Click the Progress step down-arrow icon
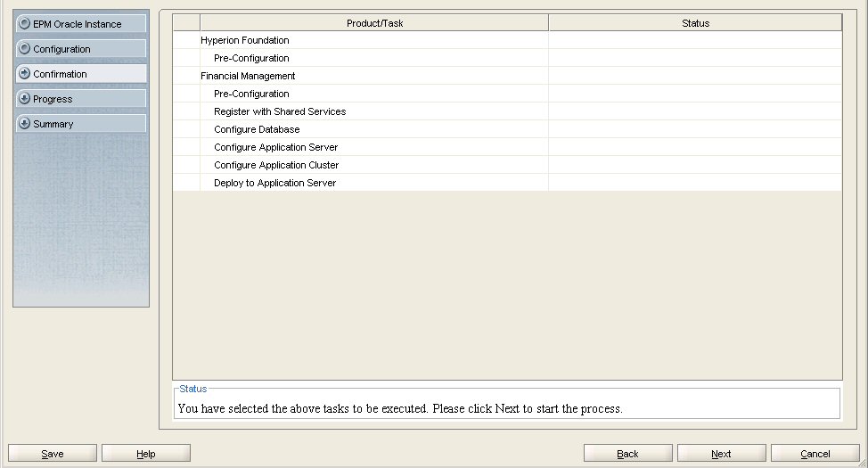Screen dimensions: 868x468 (x=24, y=98)
